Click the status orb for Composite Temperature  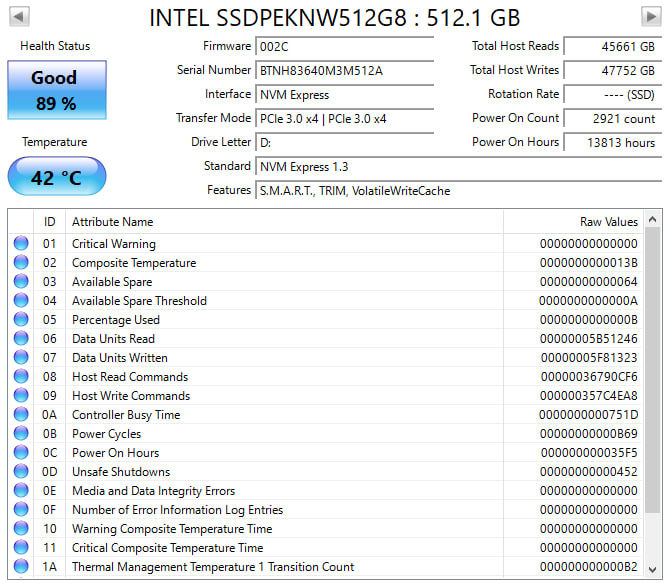tap(21, 263)
